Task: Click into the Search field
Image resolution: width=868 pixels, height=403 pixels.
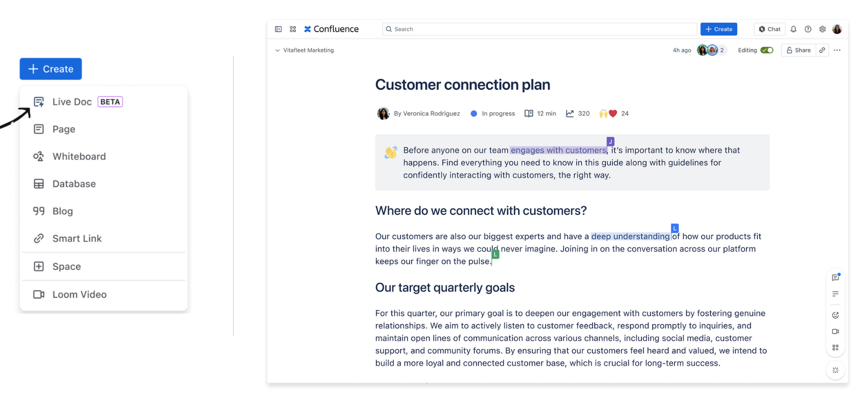Action: point(539,29)
